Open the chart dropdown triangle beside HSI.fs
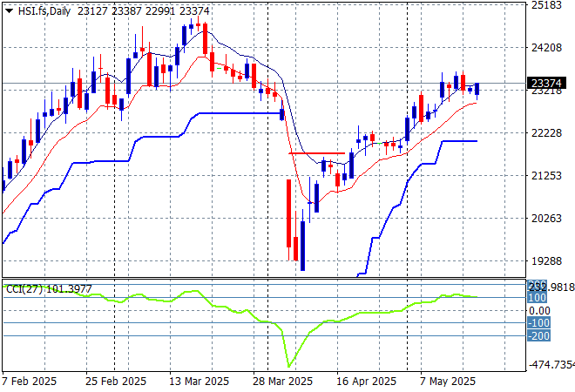This screenshot has width=575, height=392. (x=10, y=11)
